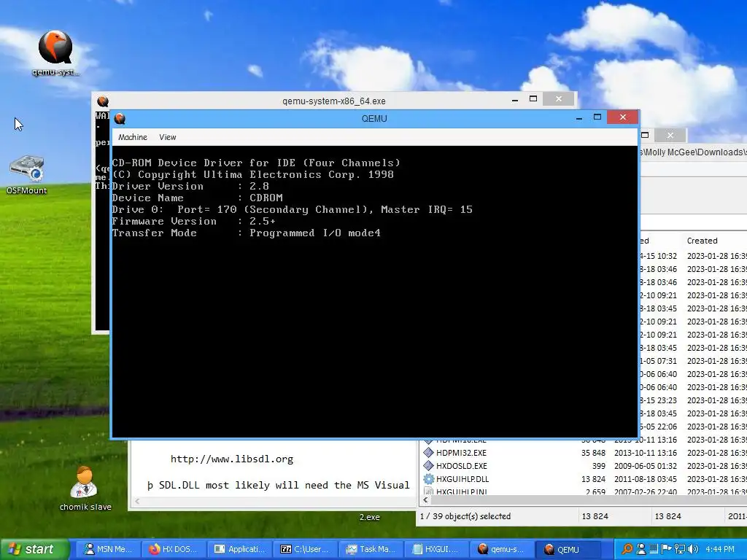Image resolution: width=747 pixels, height=560 pixels.
Task: Open the Windows Start menu
Action: click(34, 549)
